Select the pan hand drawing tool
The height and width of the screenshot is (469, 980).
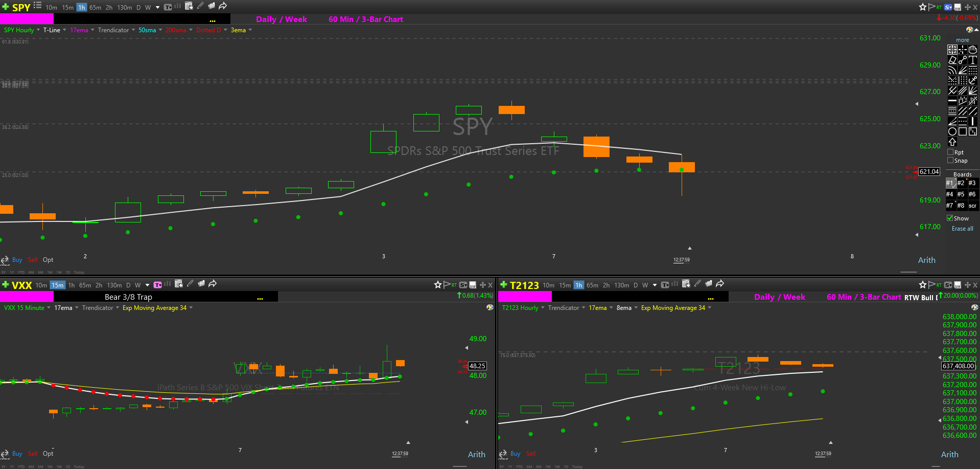coord(973,50)
